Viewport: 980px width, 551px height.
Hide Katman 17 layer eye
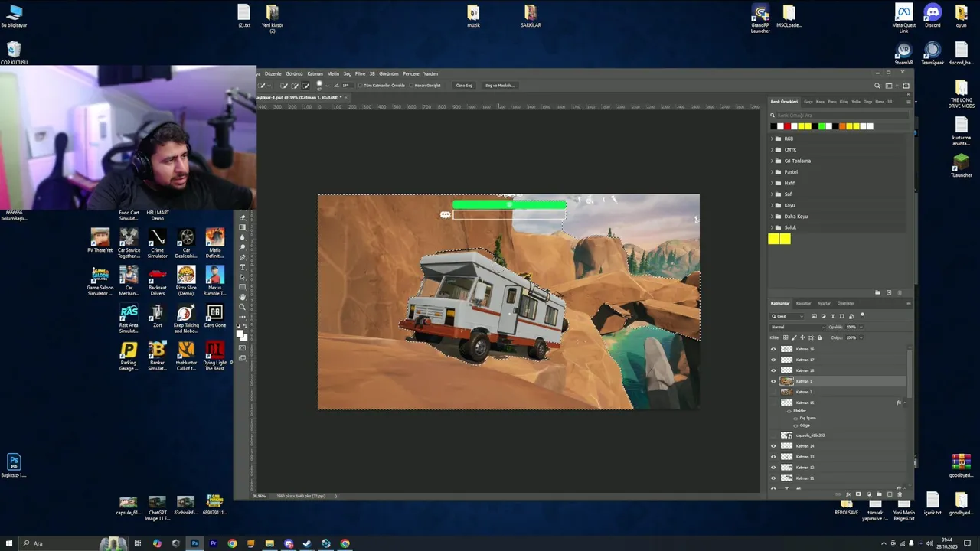coord(773,360)
